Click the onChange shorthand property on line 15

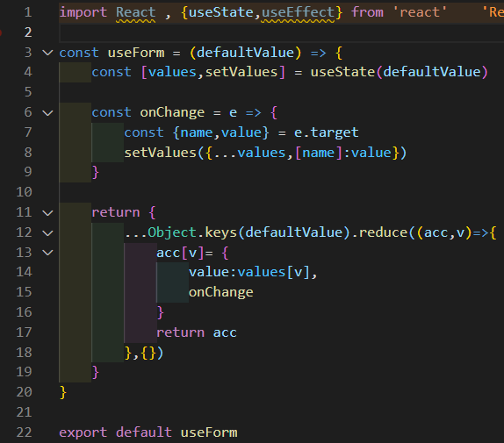(220, 292)
